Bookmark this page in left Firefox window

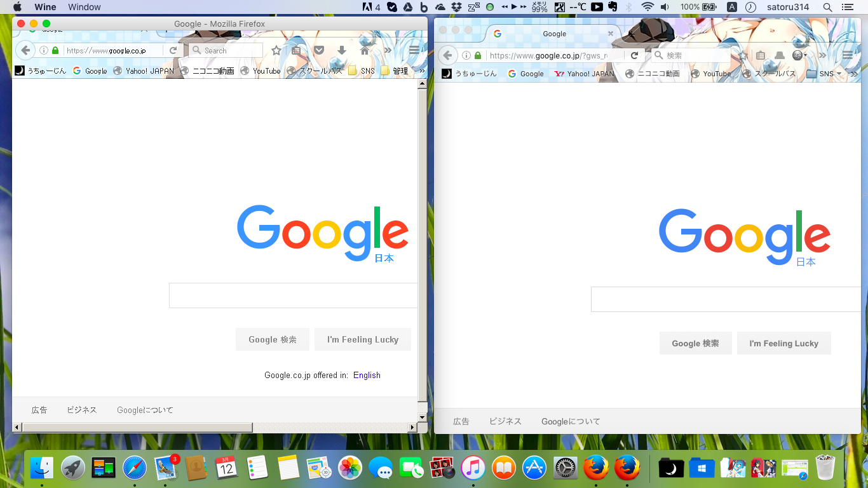276,50
